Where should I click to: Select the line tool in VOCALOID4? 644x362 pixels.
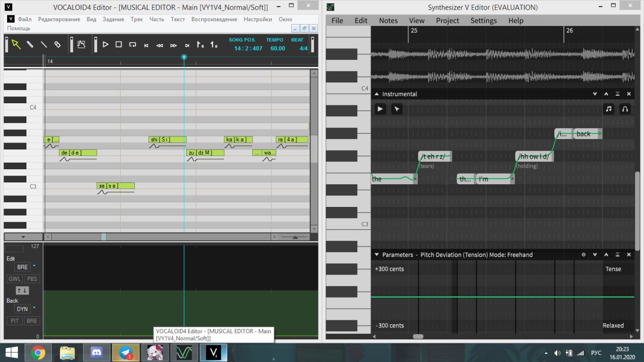click(x=44, y=44)
